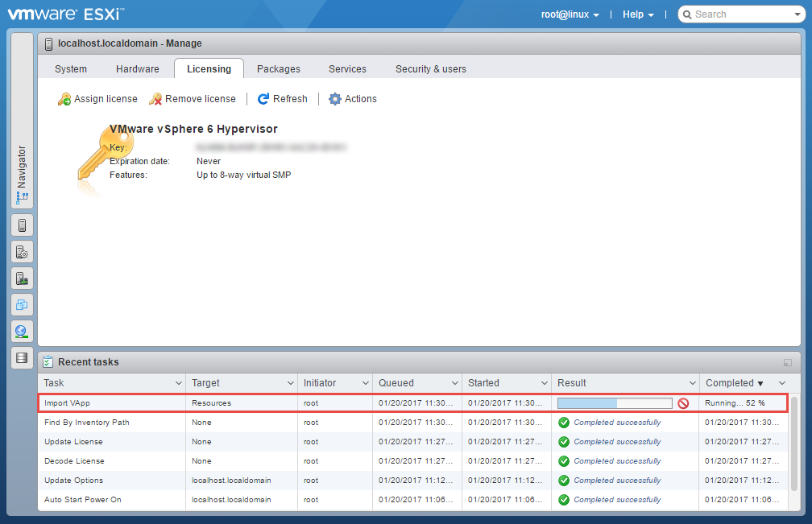Open the Task column header dropdown
Image resolution: width=812 pixels, height=524 pixels.
(x=178, y=383)
